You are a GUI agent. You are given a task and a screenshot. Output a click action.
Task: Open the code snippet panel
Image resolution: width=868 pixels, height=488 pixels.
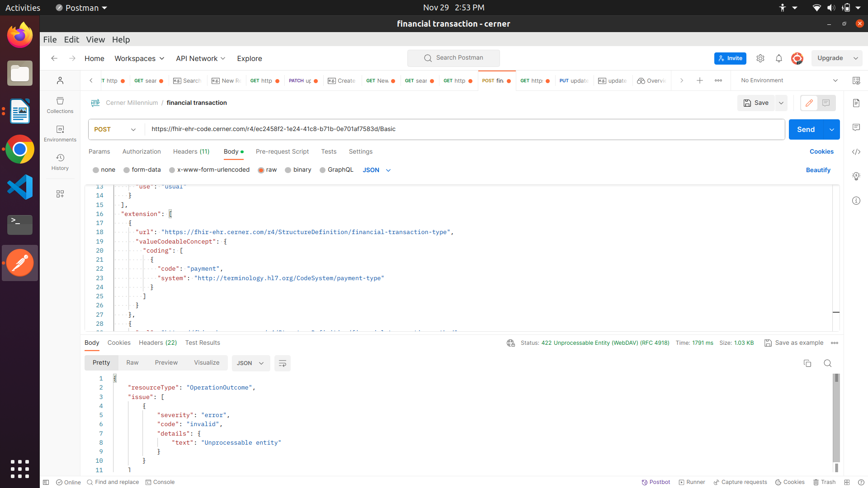pos(857,152)
